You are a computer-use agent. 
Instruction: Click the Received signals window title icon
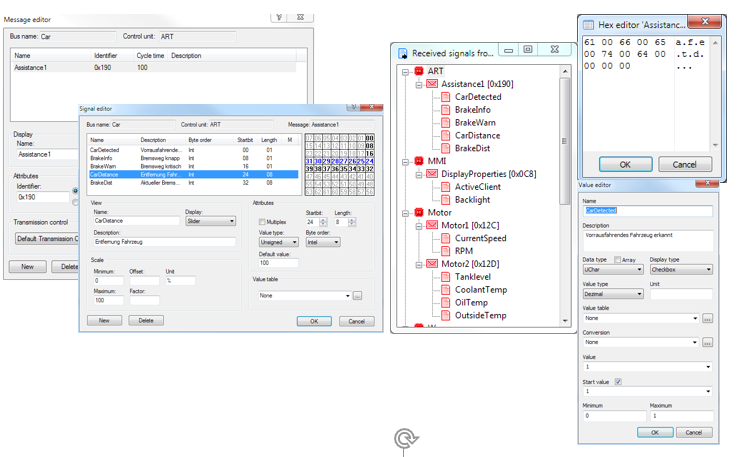coord(402,53)
